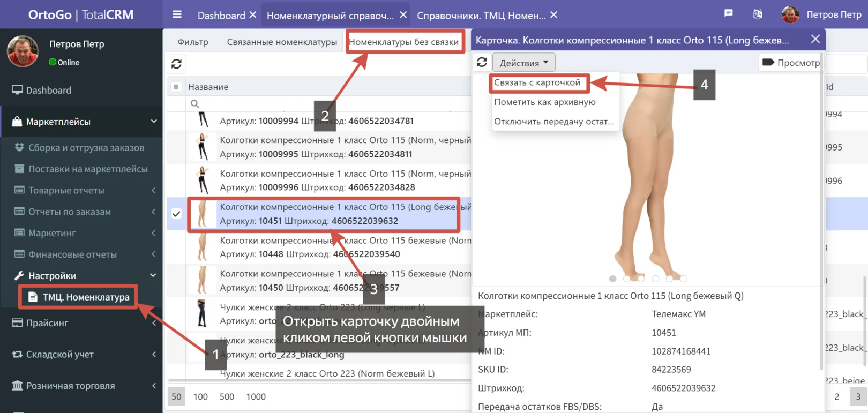Close the product card panel
The width and height of the screenshot is (868, 413).
tap(815, 39)
